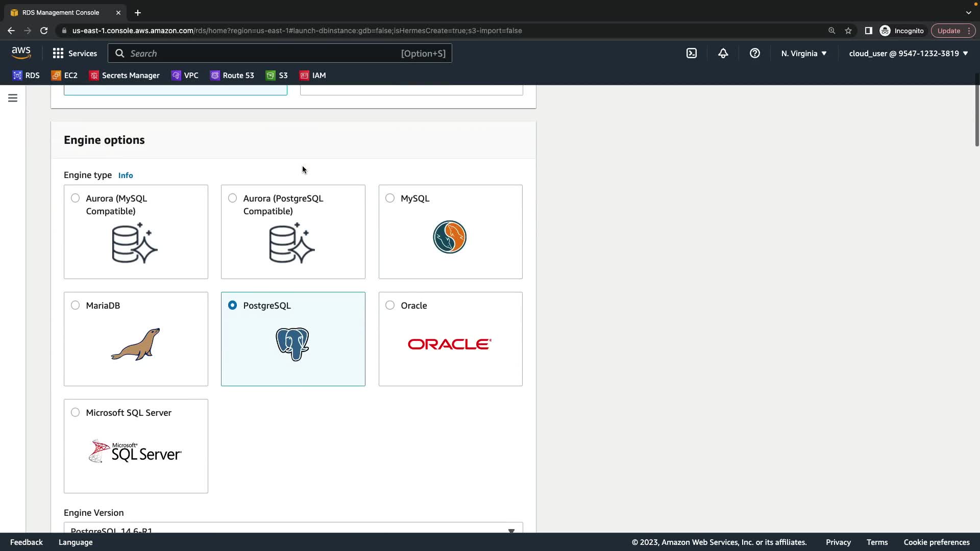This screenshot has width=980, height=551.
Task: Open the EC2 favorites bar item
Action: coord(65,76)
